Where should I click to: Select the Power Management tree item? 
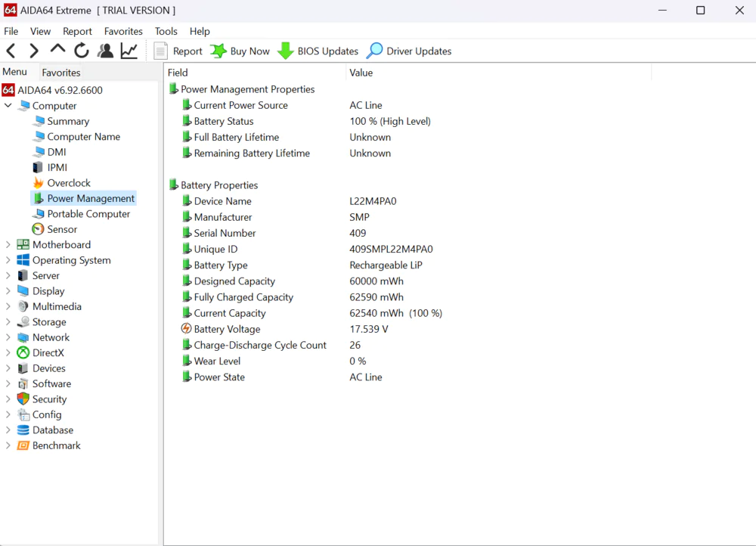pyautogui.click(x=84, y=198)
